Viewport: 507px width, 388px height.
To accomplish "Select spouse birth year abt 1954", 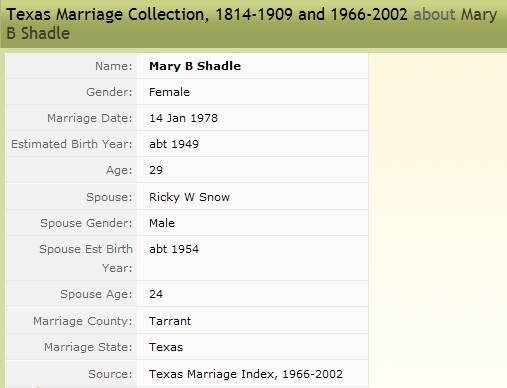I will pos(174,249).
